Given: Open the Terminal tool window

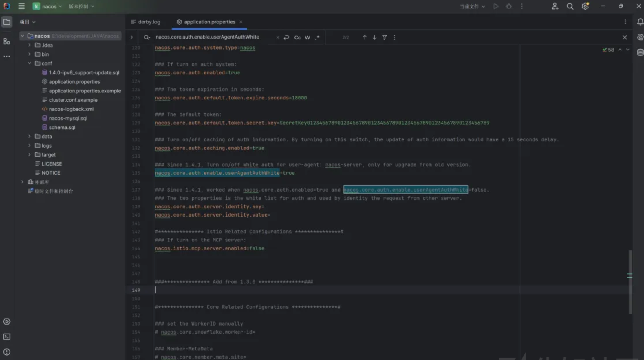Looking at the screenshot, I should (x=7, y=337).
